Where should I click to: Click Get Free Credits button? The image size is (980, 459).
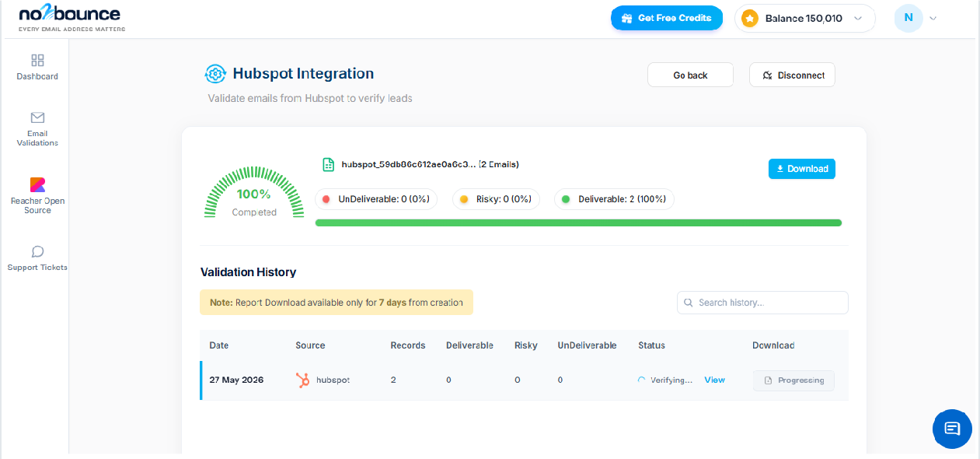tap(667, 18)
